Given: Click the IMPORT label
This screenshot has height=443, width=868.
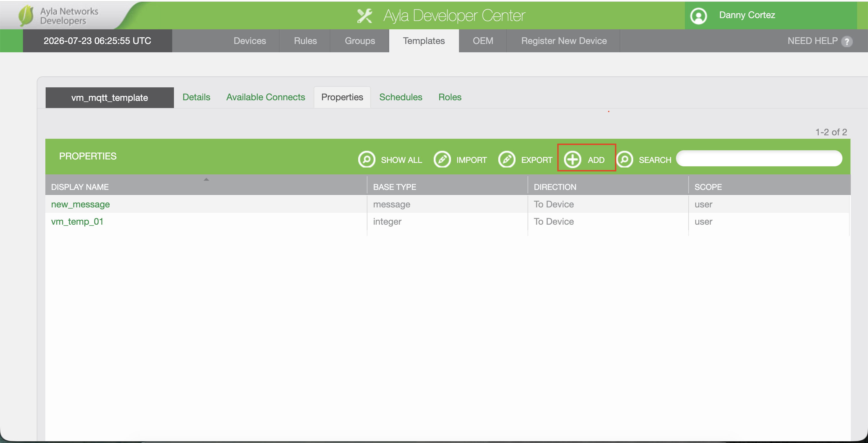Looking at the screenshot, I should pos(471,160).
